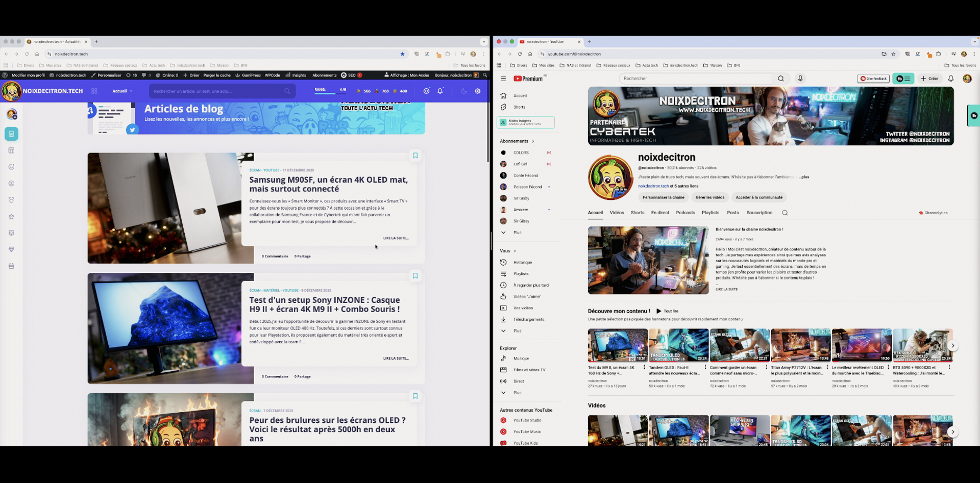This screenshot has width=980, height=483.
Task: Click Lire la suite on Samsung article
Action: point(396,238)
